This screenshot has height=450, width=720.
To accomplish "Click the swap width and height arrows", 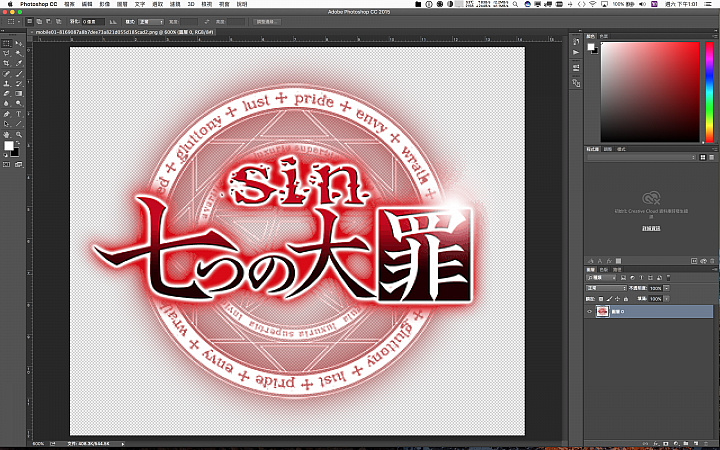I will [207, 22].
